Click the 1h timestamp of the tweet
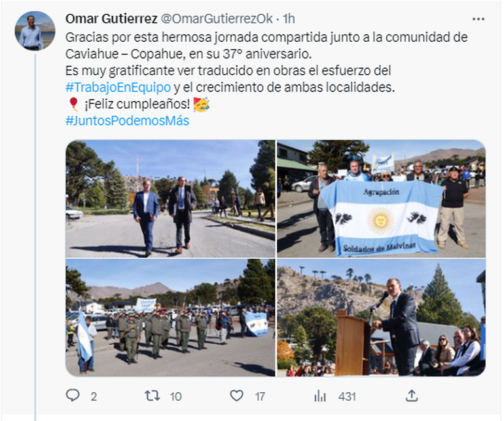Screen dimensions: 504x421 tap(289, 19)
